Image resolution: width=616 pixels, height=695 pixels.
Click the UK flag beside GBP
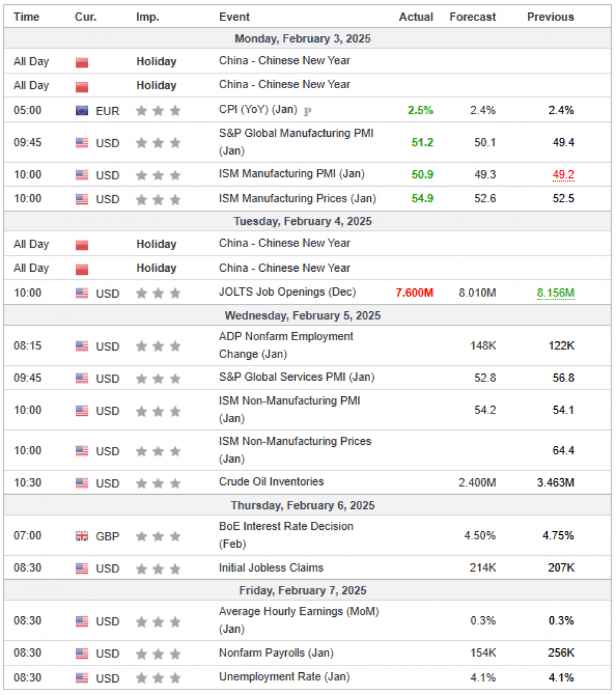pyautogui.click(x=81, y=536)
